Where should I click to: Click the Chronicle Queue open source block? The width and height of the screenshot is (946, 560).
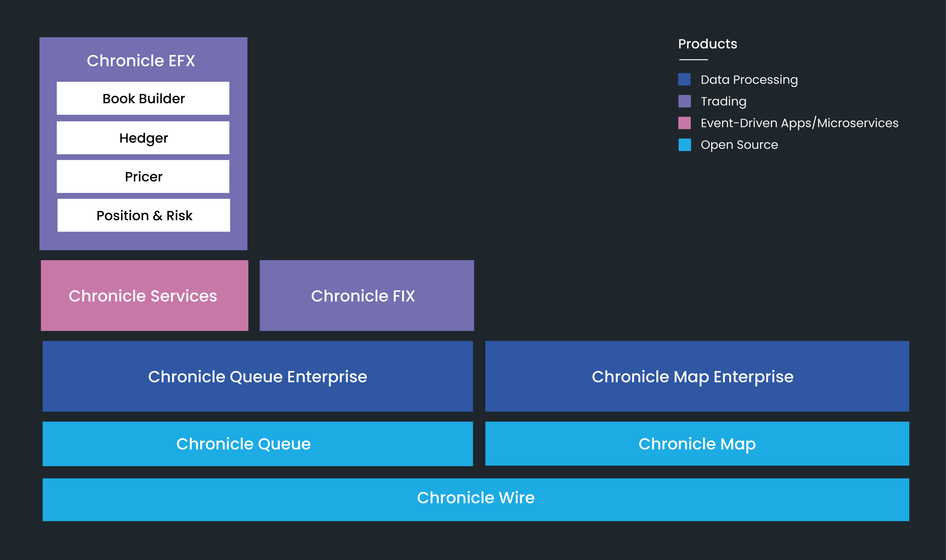258,444
